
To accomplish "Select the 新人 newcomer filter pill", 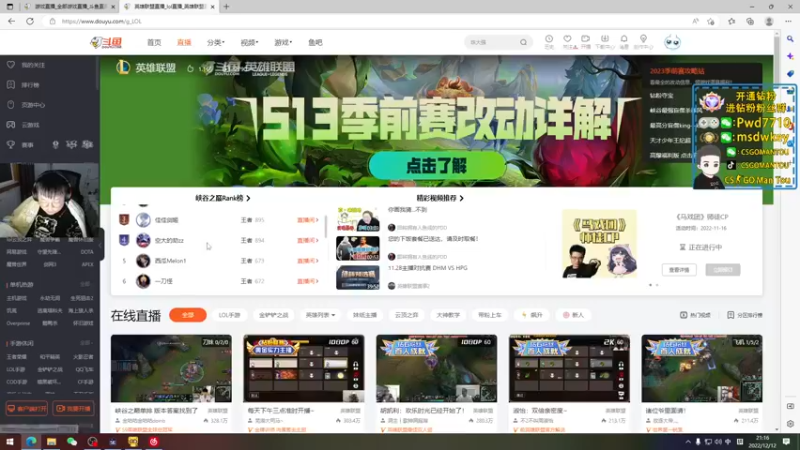I will (573, 315).
